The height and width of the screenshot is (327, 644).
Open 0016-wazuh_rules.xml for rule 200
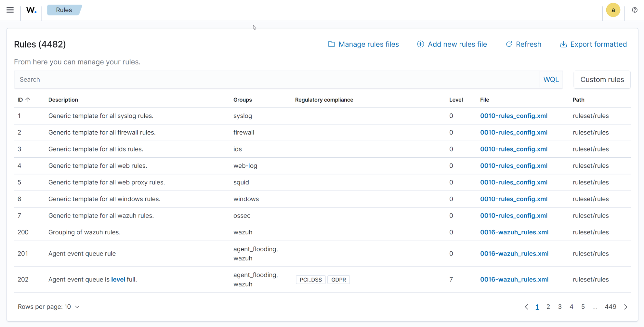pos(514,232)
